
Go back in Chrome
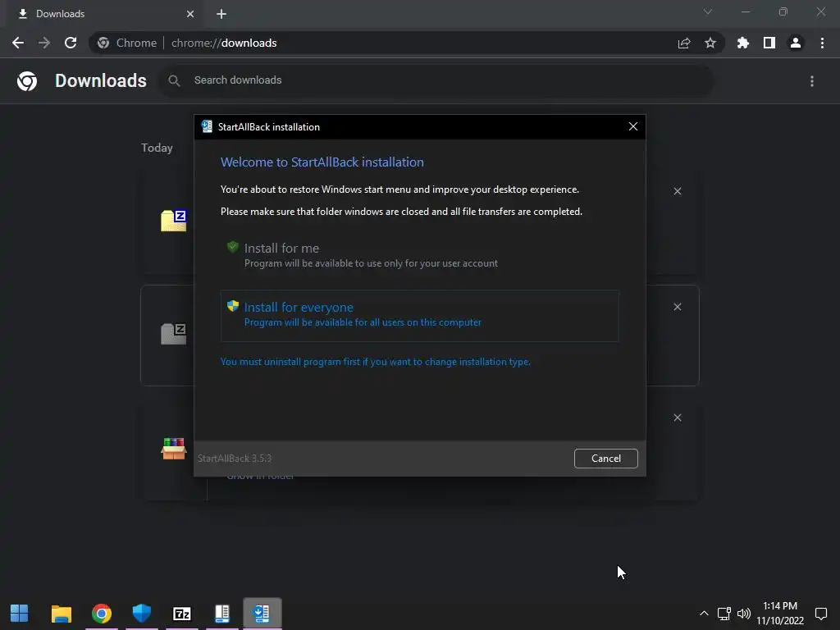point(18,43)
